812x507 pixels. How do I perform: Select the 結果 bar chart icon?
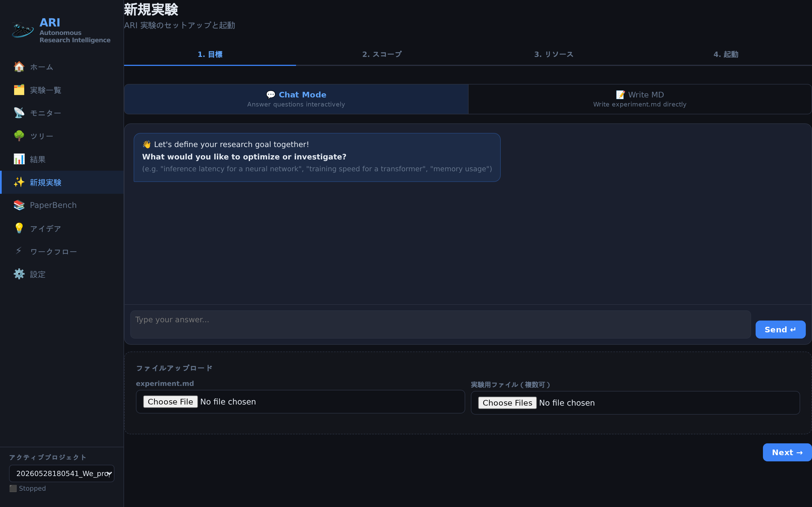click(19, 159)
